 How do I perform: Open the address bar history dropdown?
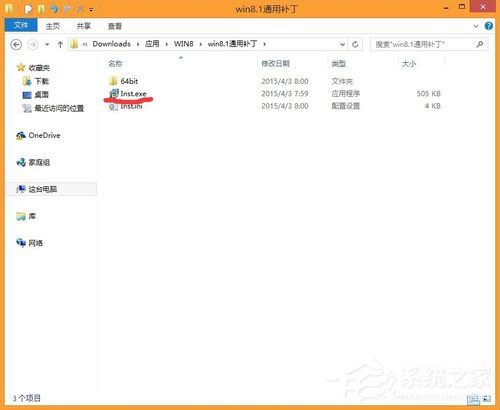(x=342, y=44)
